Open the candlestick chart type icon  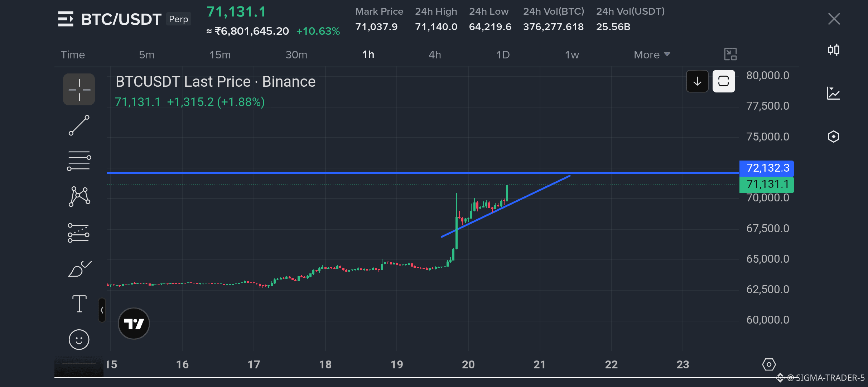click(x=834, y=50)
